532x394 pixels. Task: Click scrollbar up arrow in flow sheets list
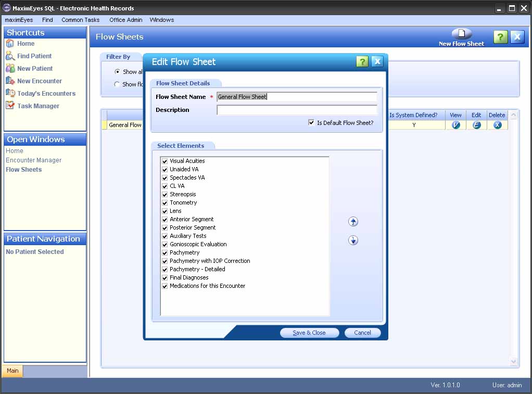[513, 115]
